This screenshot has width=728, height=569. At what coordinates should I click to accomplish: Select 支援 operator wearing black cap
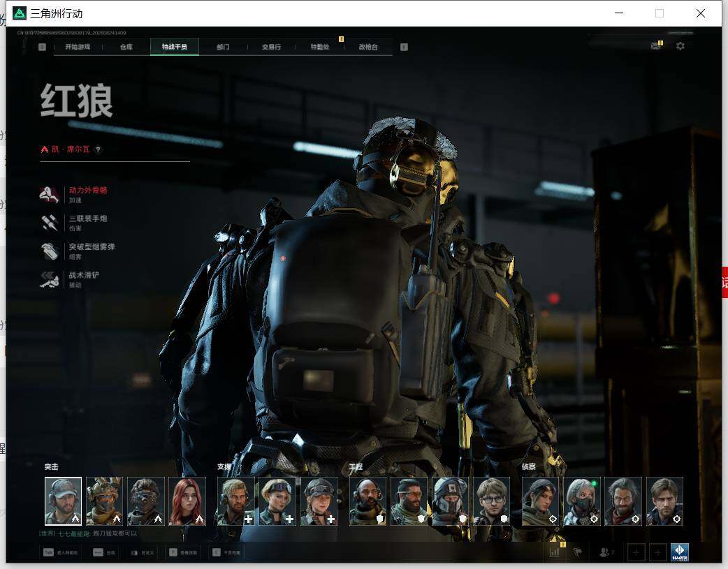[319, 501]
